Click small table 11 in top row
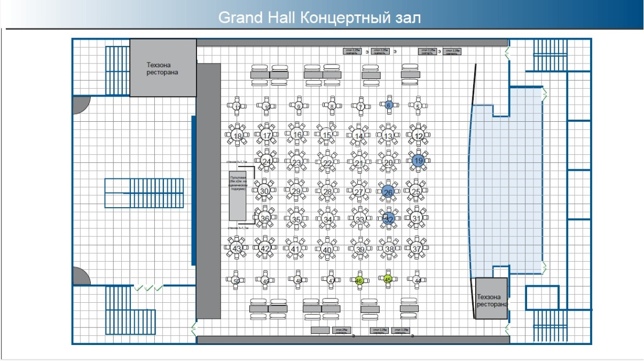 [x=237, y=107]
